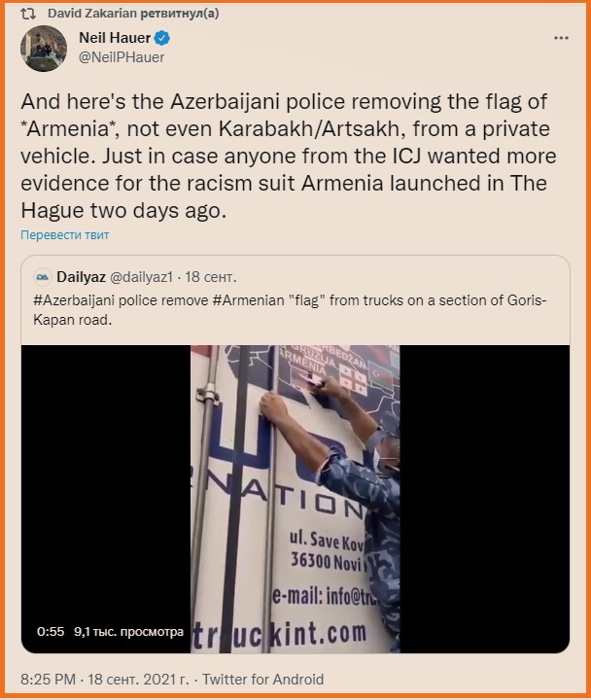Click the Neil Hauer display name
This screenshot has height=700, width=591.
115,38
